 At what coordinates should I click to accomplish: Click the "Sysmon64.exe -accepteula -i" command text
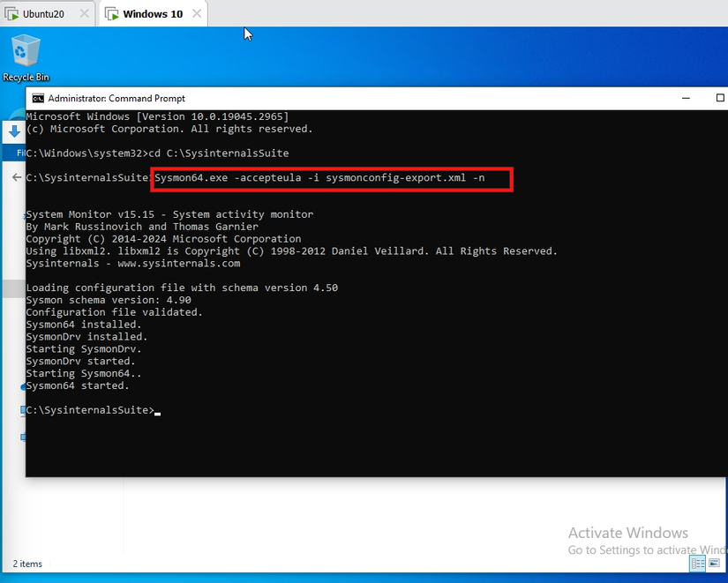click(236, 178)
